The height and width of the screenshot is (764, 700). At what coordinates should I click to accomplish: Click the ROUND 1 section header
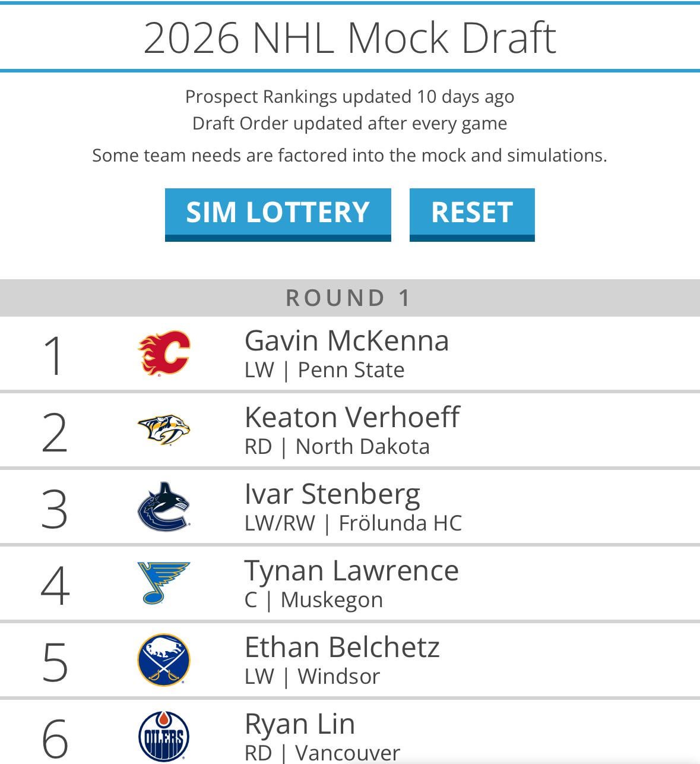(x=349, y=298)
